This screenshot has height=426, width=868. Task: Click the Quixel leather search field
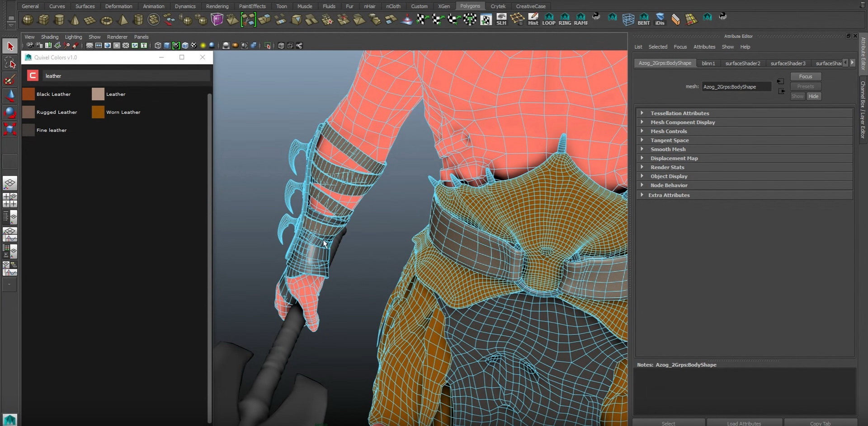coord(127,76)
